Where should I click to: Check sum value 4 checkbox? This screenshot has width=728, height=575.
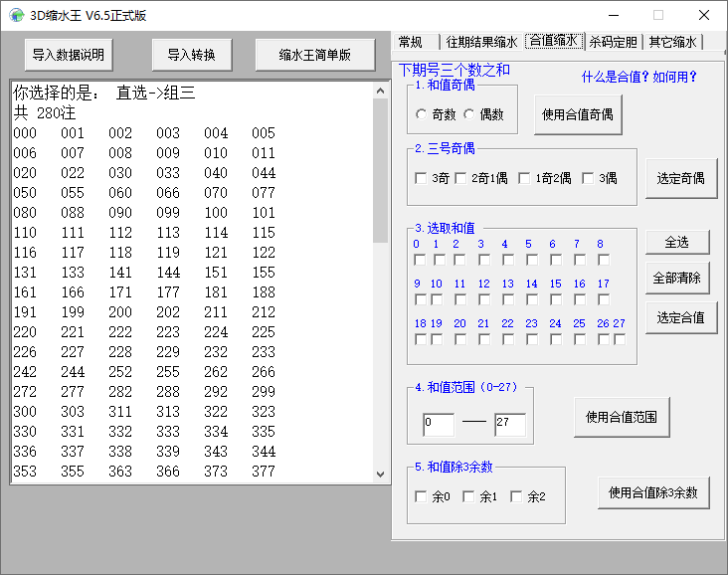(508, 260)
